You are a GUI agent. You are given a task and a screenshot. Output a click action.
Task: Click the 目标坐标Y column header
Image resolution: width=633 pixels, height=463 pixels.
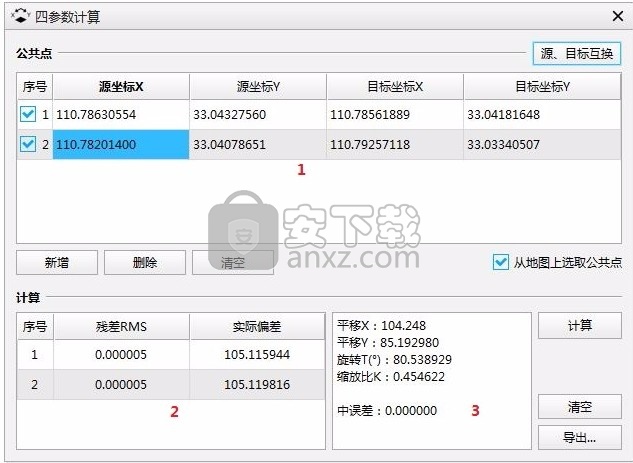pos(543,86)
